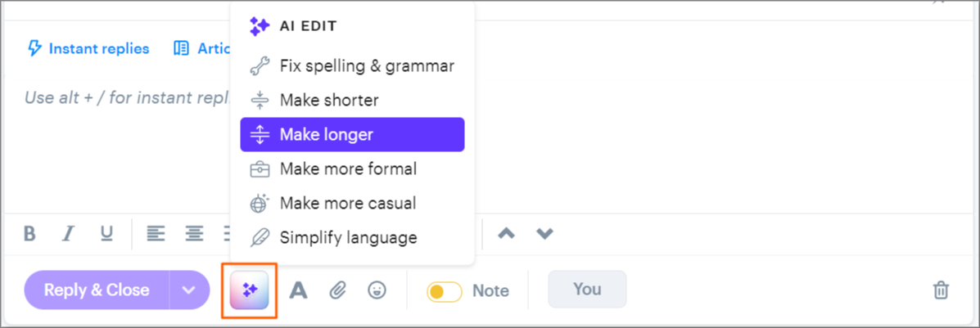Toggle italic formatting
This screenshot has height=328, width=980.
click(69, 234)
